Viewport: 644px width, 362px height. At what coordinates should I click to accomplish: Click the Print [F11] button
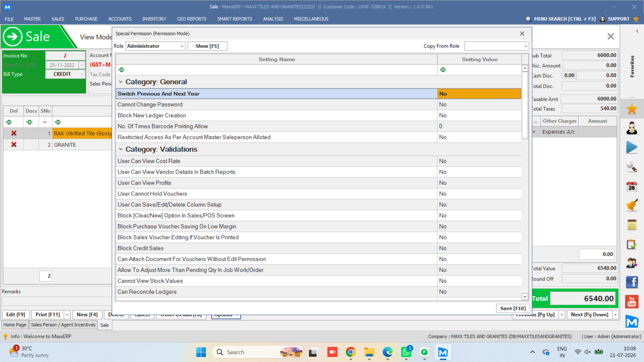click(x=48, y=315)
